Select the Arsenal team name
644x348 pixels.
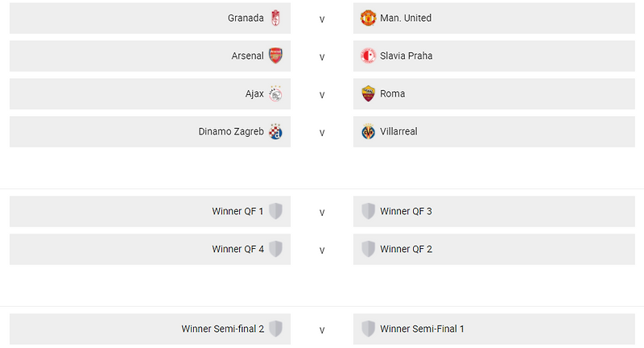[247, 56]
